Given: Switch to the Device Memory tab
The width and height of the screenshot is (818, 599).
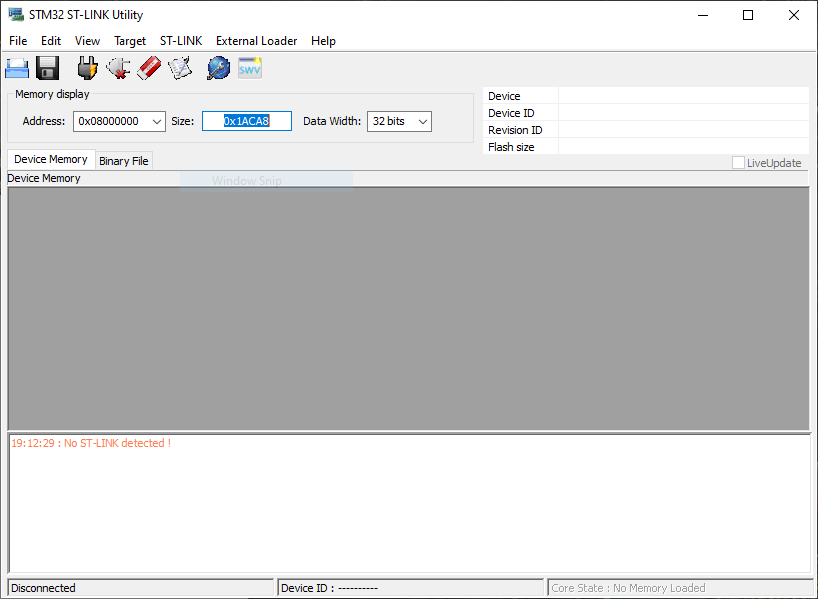Looking at the screenshot, I should pyautogui.click(x=51, y=159).
